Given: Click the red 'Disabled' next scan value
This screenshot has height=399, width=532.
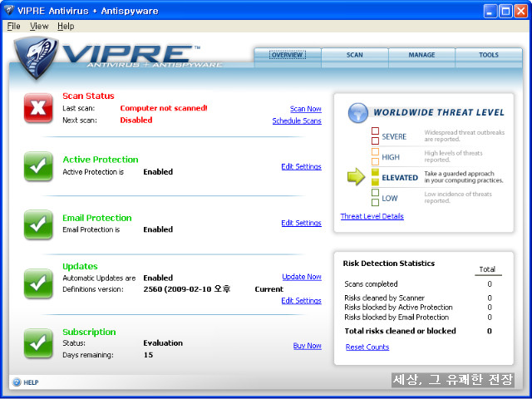Looking at the screenshot, I should pyautogui.click(x=136, y=120).
